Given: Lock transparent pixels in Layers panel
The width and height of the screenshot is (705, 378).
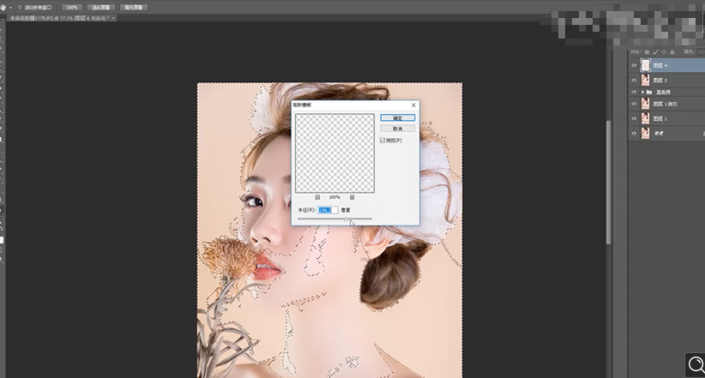Looking at the screenshot, I should pyautogui.click(x=647, y=52).
